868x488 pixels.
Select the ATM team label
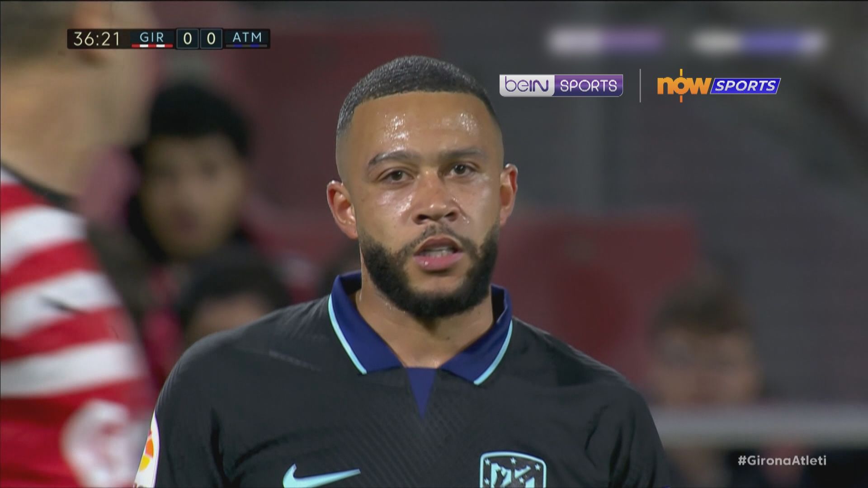coord(247,38)
